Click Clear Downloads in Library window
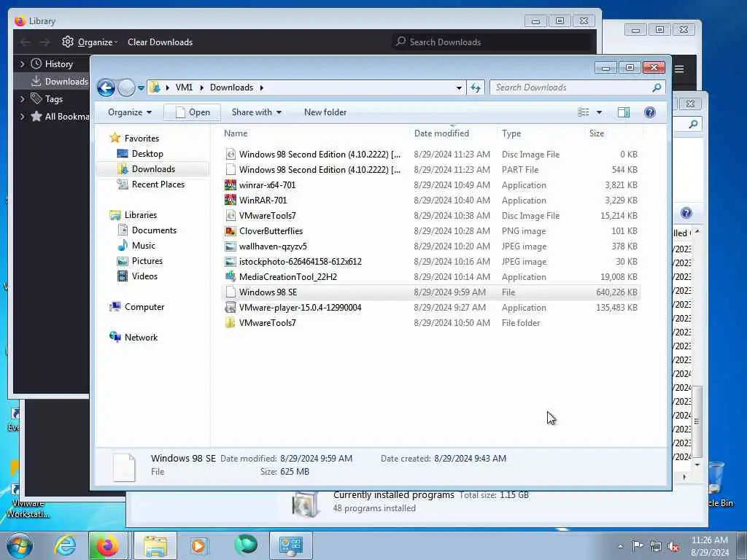The height and width of the screenshot is (560, 747). [x=160, y=42]
